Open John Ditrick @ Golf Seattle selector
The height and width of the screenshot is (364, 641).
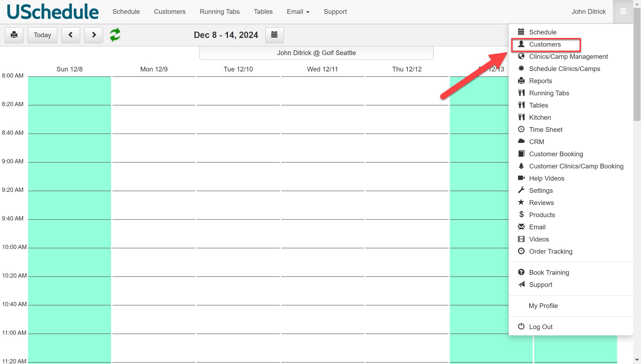pyautogui.click(x=316, y=53)
